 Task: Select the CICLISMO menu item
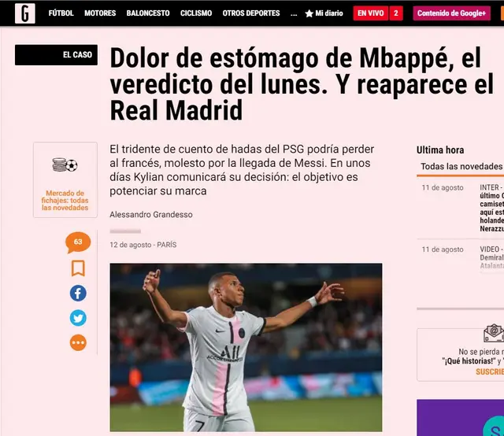point(196,13)
